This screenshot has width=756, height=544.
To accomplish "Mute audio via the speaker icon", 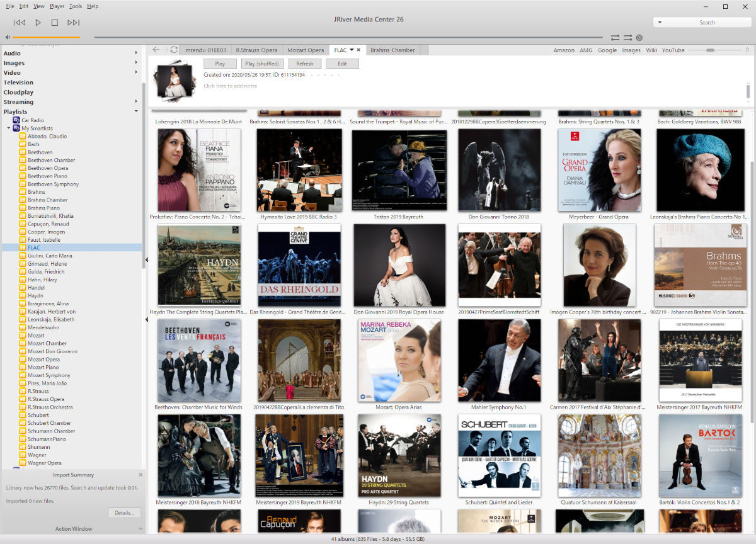I will point(8,38).
